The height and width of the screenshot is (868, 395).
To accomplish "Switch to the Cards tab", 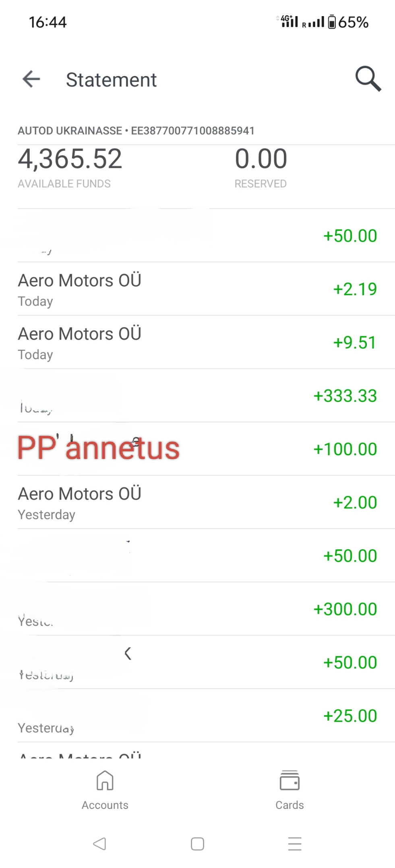I will [290, 805].
